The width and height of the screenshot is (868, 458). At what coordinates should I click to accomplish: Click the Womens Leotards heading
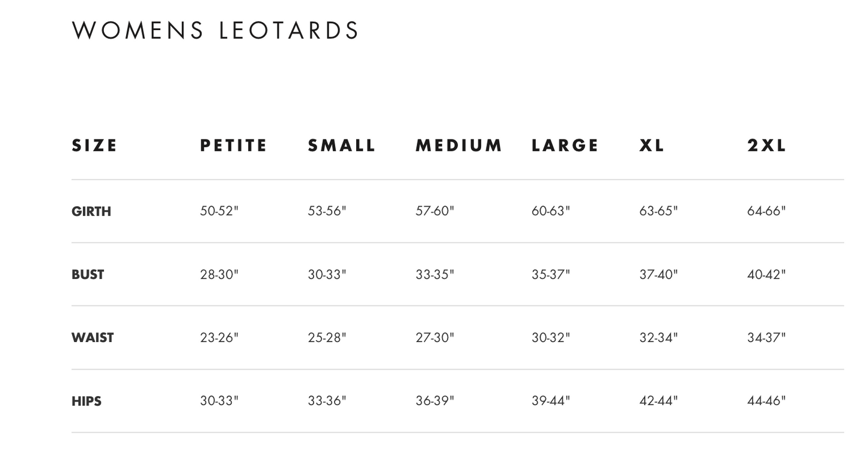[215, 30]
